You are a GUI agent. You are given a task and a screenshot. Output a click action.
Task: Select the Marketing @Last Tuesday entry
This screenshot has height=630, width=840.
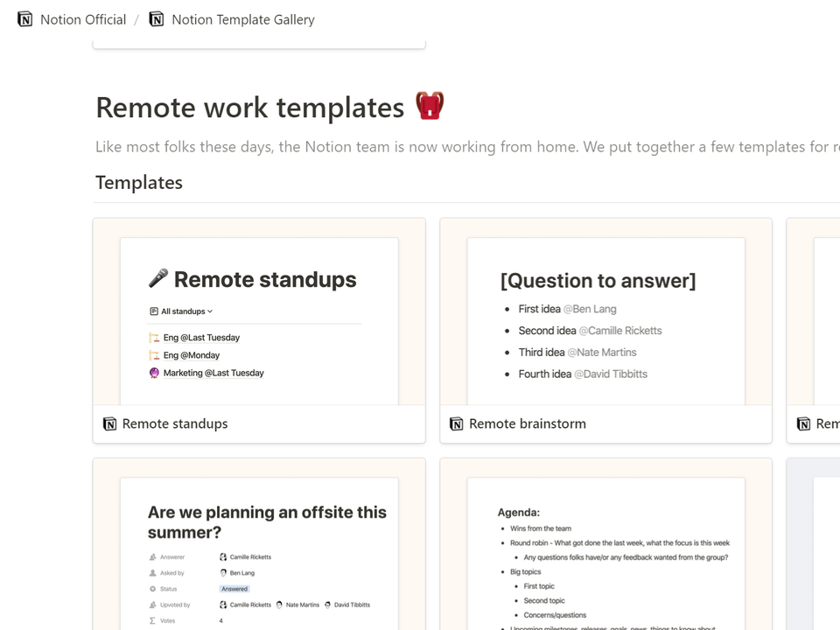213,373
